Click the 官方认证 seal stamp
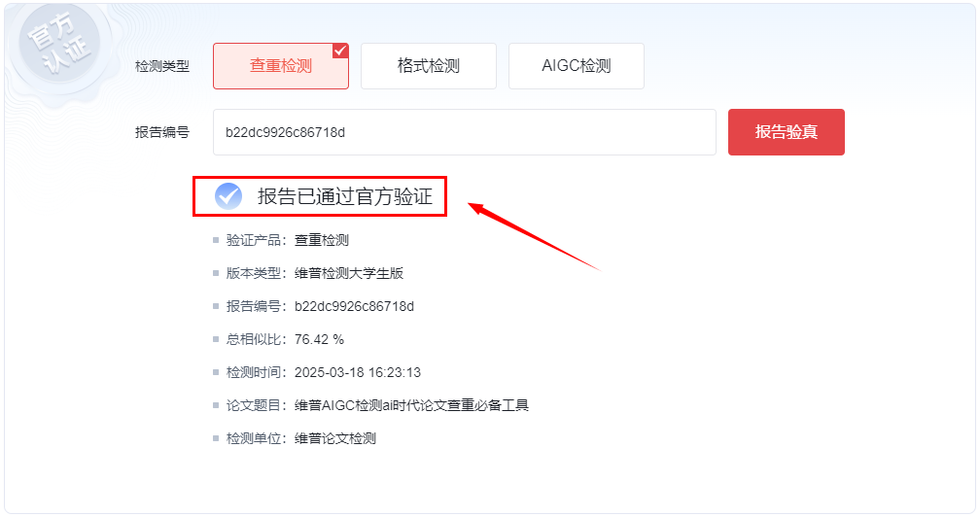The width and height of the screenshot is (980, 517). [59, 45]
